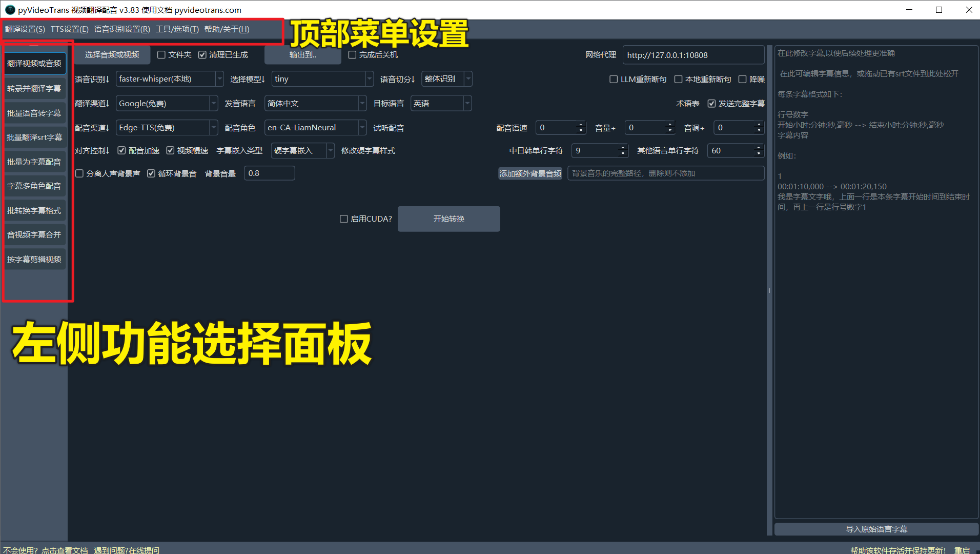Expand the en-CA-LiamNeural voice role dropdown
Screen dimensions: 980x554
[362, 128]
